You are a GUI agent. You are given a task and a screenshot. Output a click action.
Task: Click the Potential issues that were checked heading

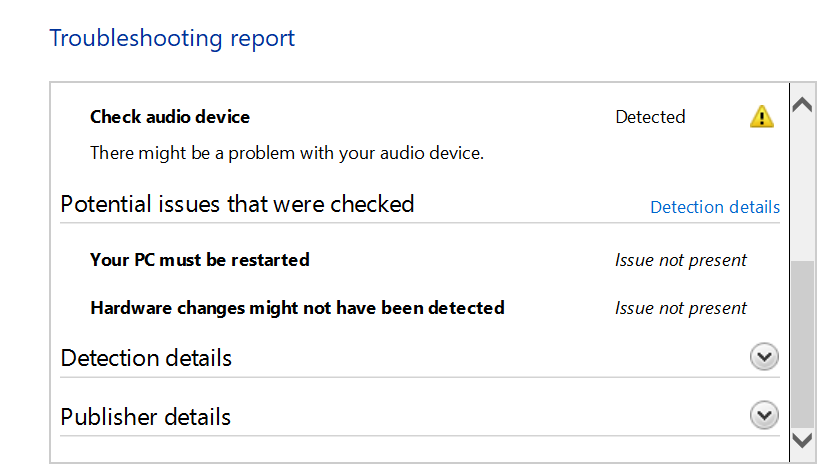237,204
